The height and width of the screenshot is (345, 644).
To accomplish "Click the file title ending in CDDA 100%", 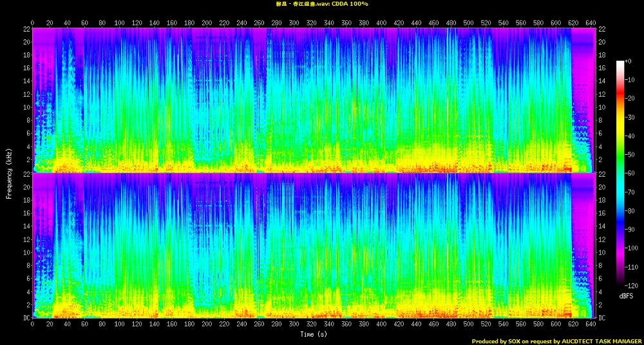I will click(x=322, y=4).
